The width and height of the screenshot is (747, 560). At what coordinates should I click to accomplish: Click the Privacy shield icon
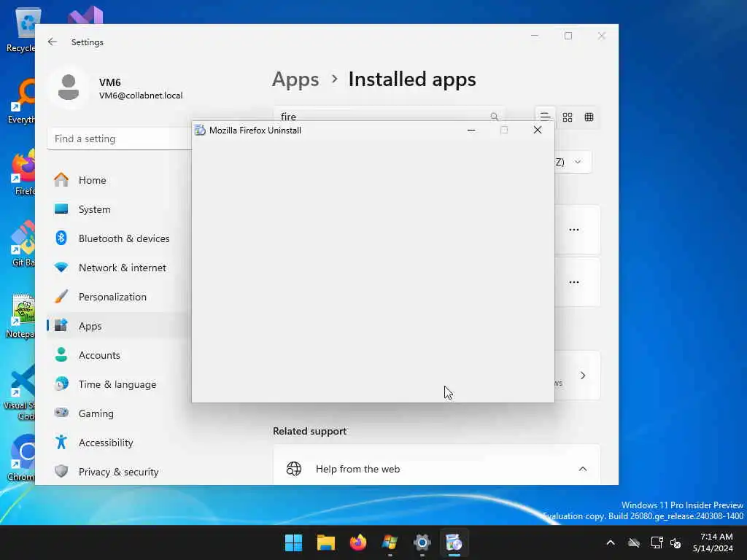pyautogui.click(x=61, y=471)
